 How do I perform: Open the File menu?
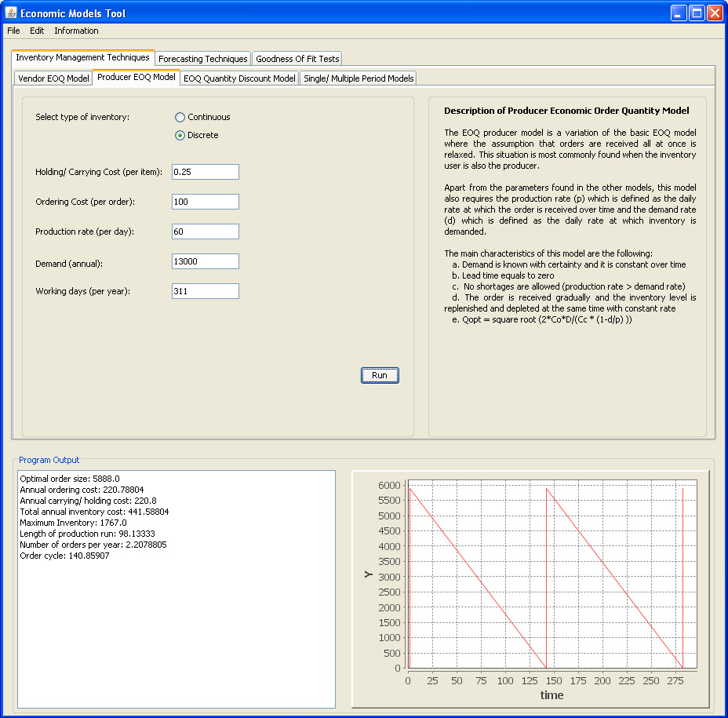13,31
